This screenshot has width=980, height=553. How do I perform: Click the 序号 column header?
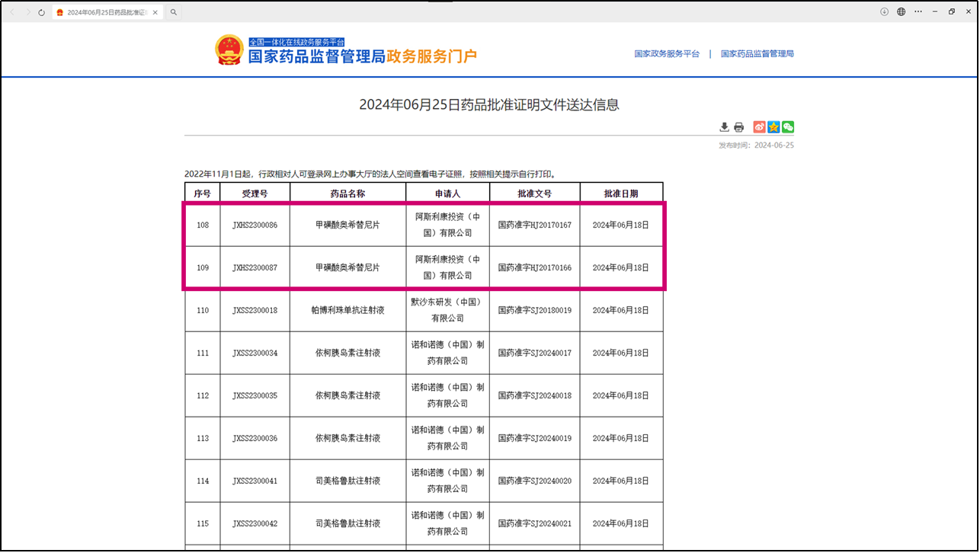pyautogui.click(x=202, y=193)
